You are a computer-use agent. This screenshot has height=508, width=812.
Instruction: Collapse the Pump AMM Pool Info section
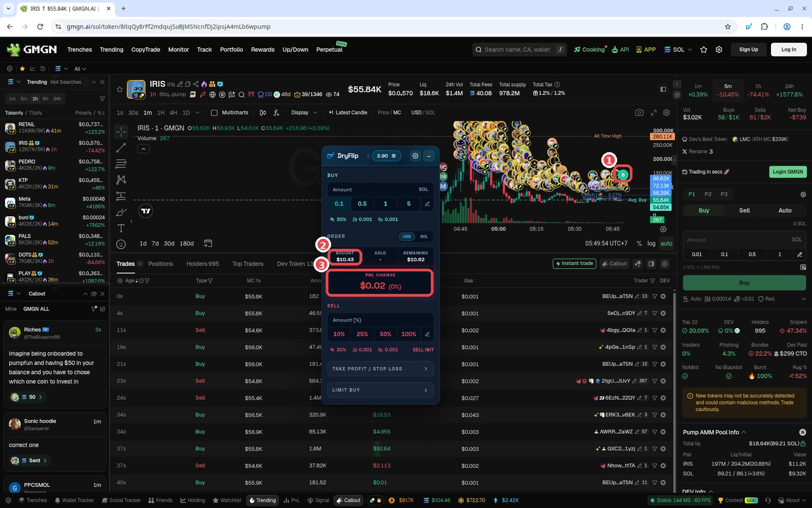pos(744,432)
